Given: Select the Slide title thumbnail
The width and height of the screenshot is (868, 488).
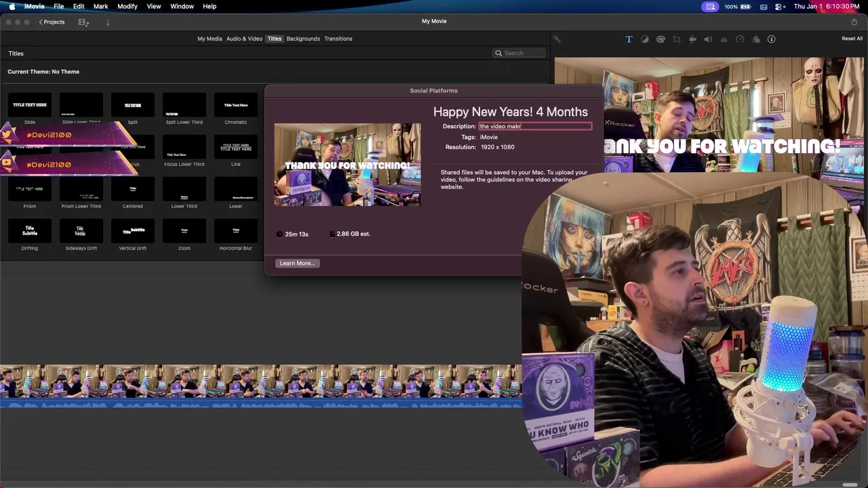Looking at the screenshot, I should point(30,105).
